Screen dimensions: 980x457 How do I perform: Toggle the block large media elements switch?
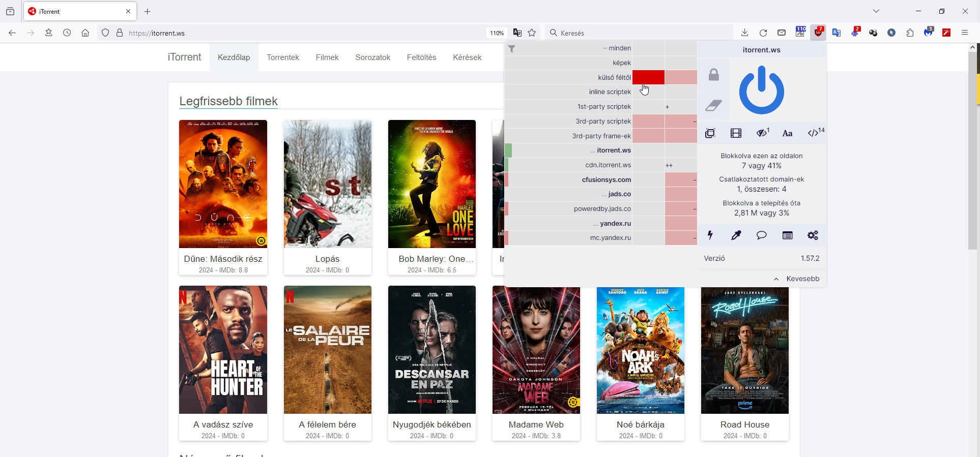(736, 133)
